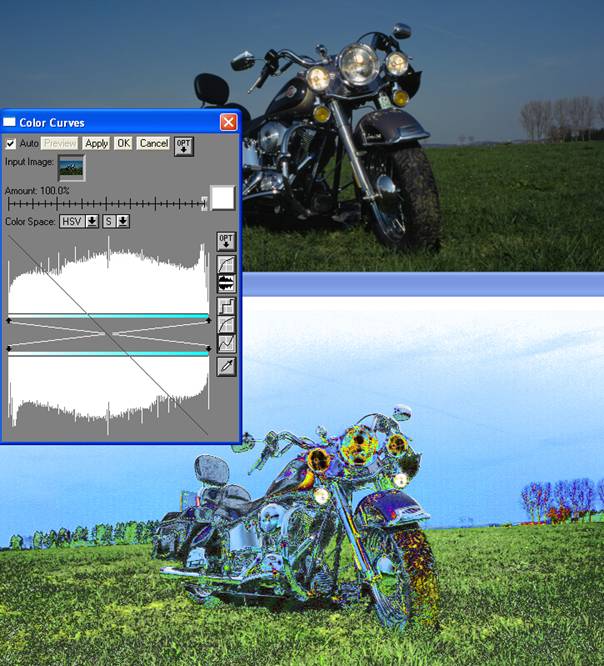
Task: Click the Preview button
Action: tap(60, 144)
